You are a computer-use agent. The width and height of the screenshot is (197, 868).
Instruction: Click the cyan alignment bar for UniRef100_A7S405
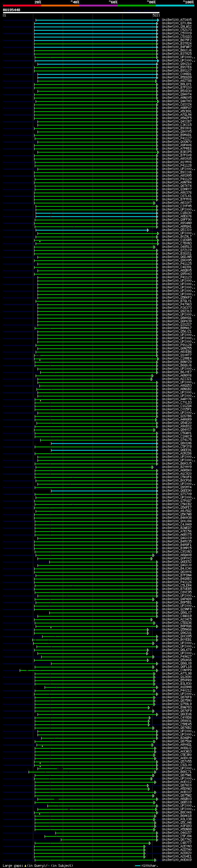pos(97,20)
